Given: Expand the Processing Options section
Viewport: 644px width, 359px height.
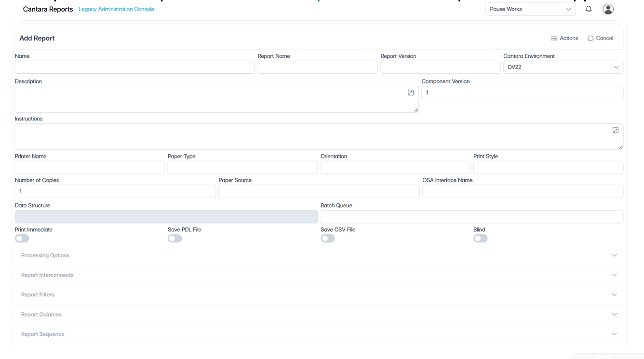Looking at the screenshot, I should (x=319, y=255).
